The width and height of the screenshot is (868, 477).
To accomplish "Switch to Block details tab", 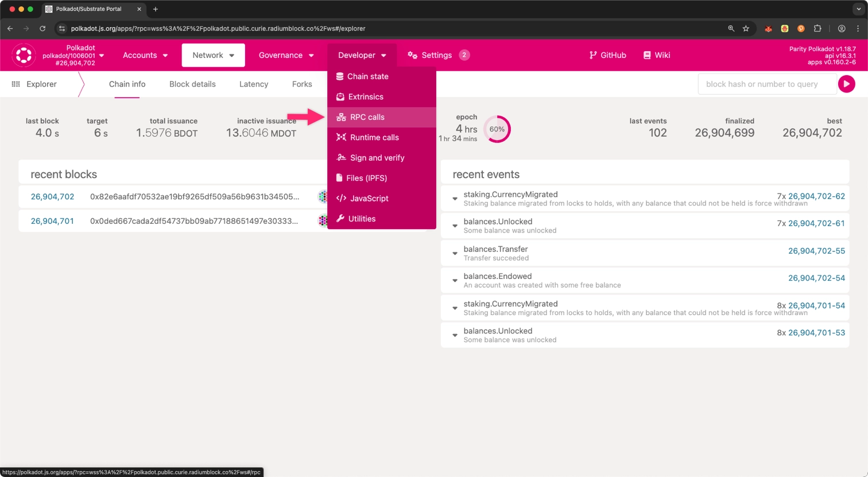I will (x=192, y=84).
